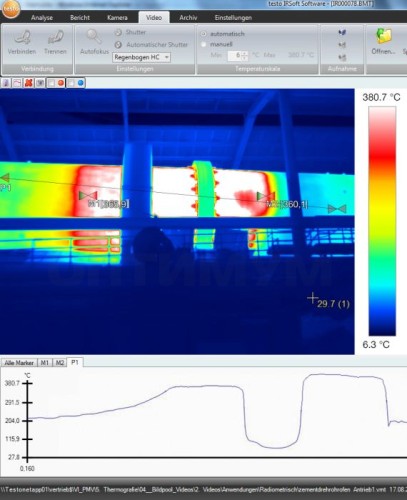Click the Min temperature stepper arrows
This screenshot has width=407, height=500.
245,55
